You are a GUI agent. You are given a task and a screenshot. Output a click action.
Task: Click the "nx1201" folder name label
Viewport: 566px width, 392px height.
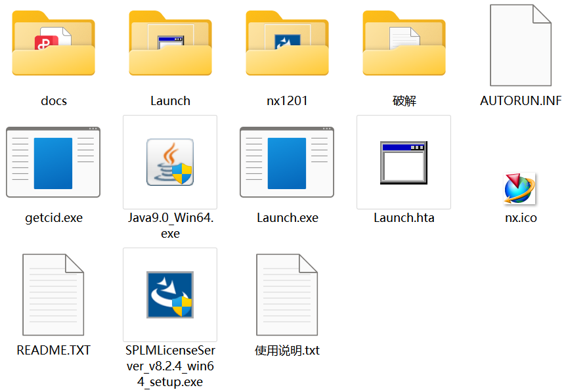pos(288,100)
